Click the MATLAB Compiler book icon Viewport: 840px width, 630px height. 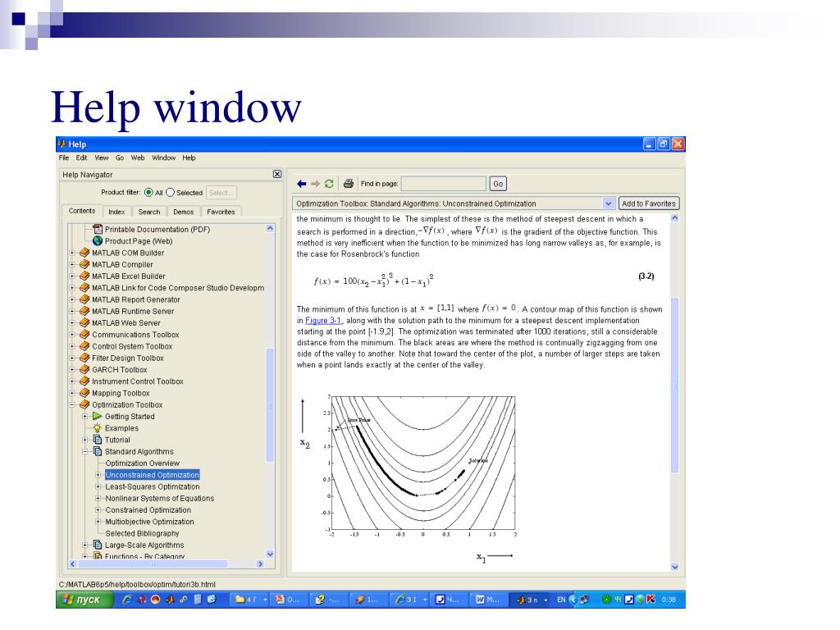tap(84, 265)
